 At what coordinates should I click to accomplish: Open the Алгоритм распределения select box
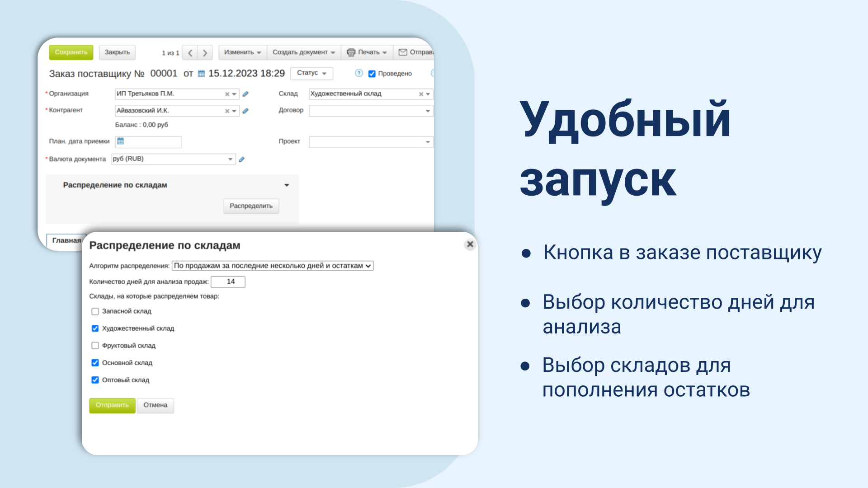pos(273,266)
